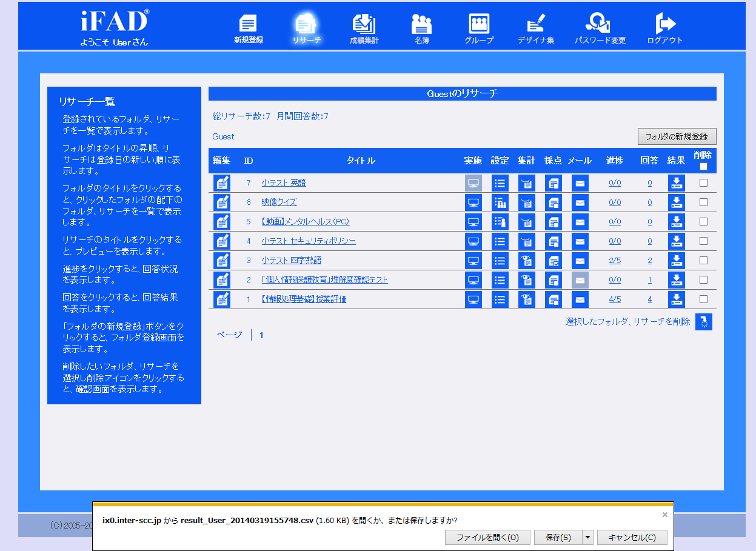Go to 名簿 in top navigation
The image size is (756, 551).
(421, 30)
